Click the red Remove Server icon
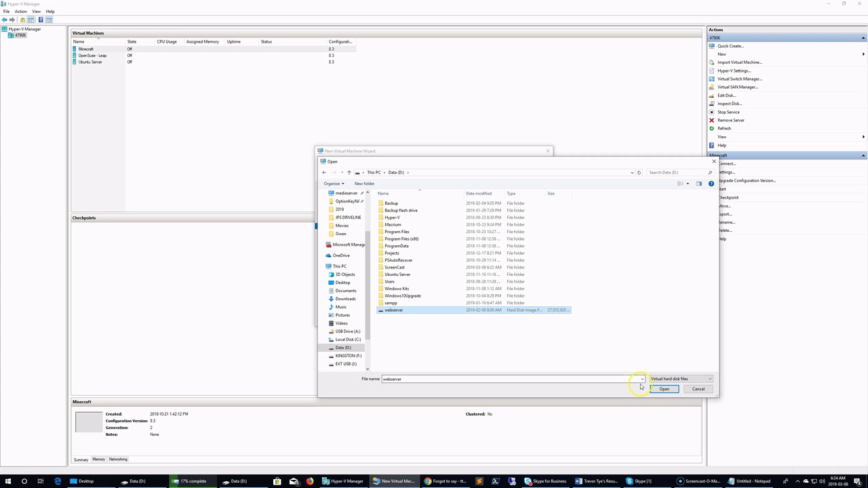 (711, 120)
